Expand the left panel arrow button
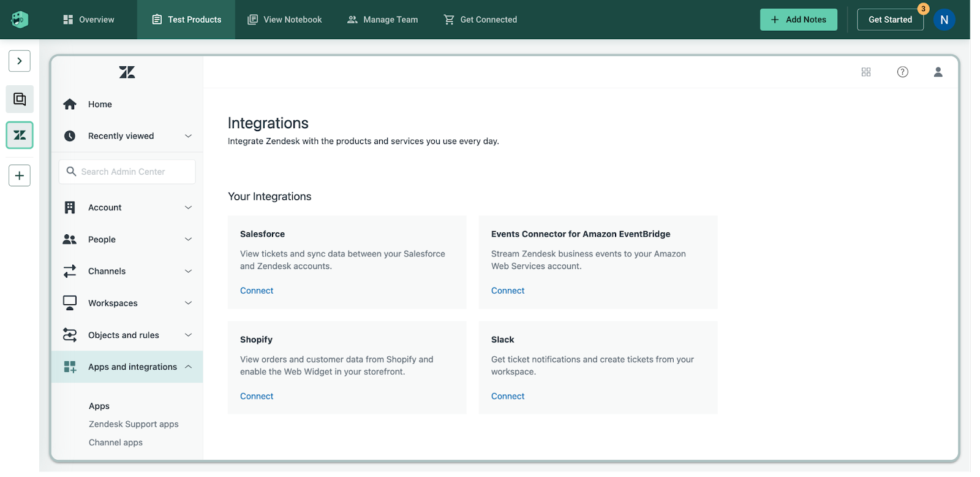Screen dimensions: 980x477 click(x=20, y=61)
